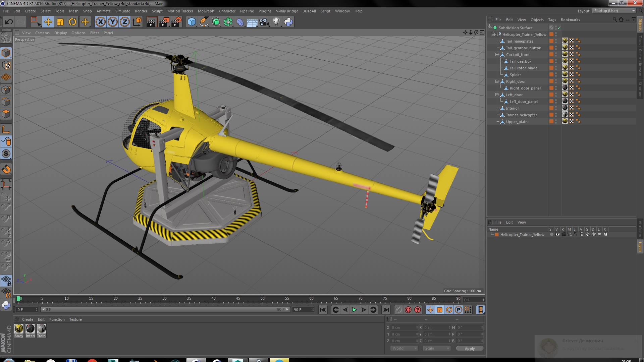Click the Light bulb object icon
Viewport: 644px width, 362px height.
tap(276, 22)
